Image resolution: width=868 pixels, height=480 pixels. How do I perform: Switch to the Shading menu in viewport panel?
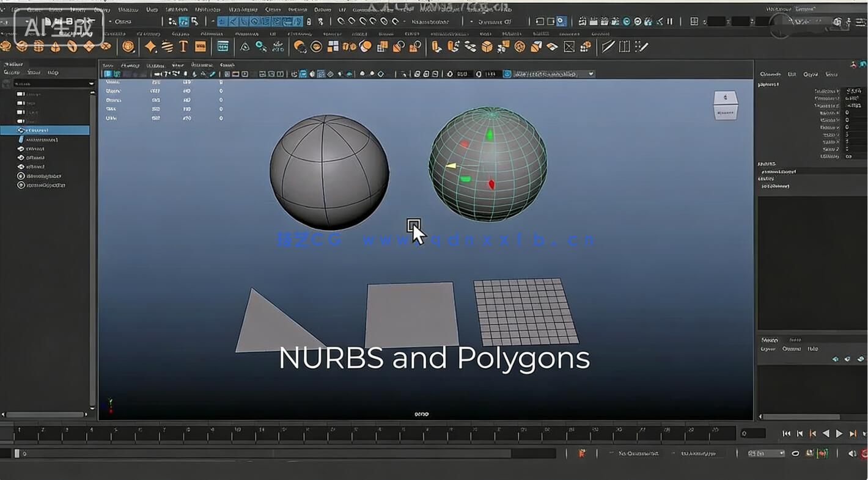(x=130, y=66)
